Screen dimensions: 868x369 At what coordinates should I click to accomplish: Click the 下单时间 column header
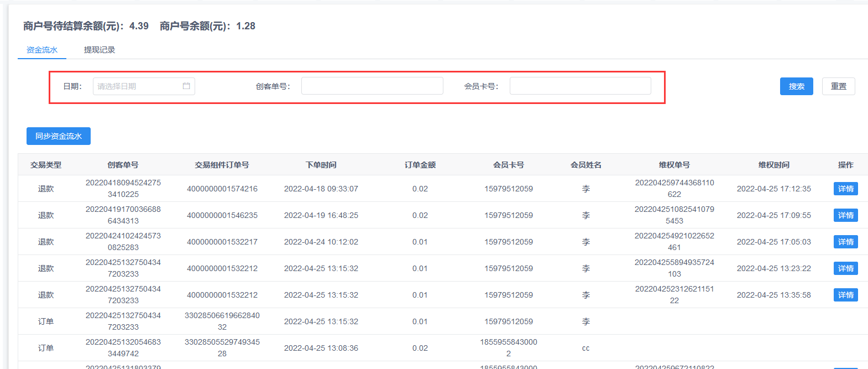tap(321, 165)
